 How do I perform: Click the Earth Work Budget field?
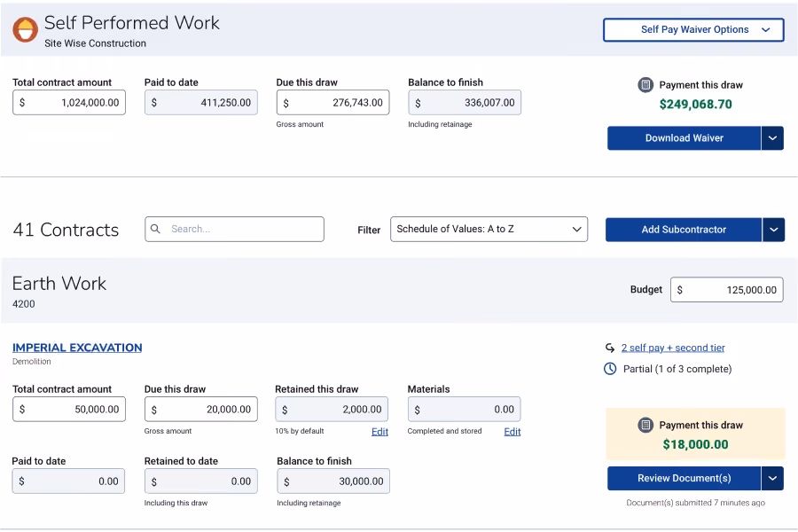point(727,290)
